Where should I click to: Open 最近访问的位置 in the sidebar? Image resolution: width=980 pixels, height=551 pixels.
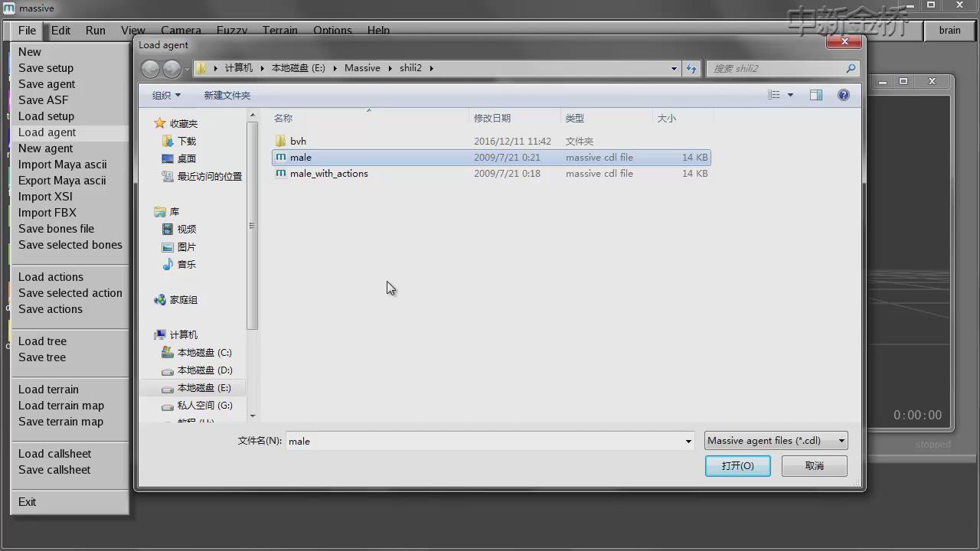tap(209, 176)
